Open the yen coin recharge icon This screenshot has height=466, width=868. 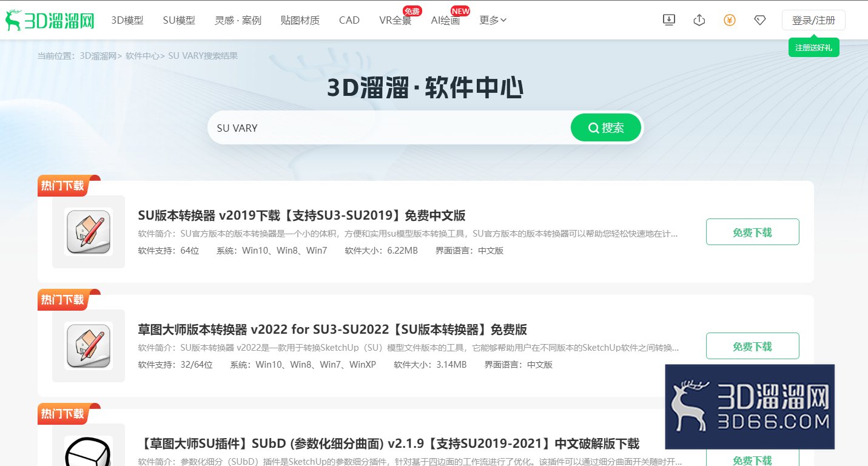(x=730, y=20)
